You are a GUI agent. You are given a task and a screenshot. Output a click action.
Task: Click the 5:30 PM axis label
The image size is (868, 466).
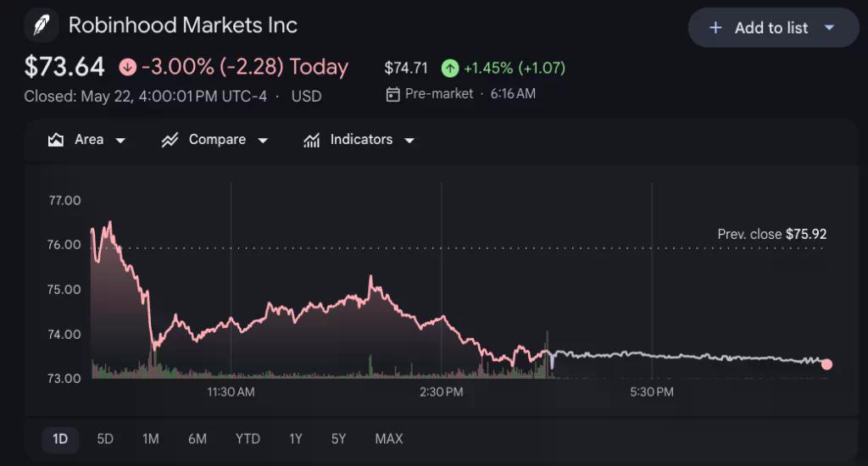pos(652,392)
